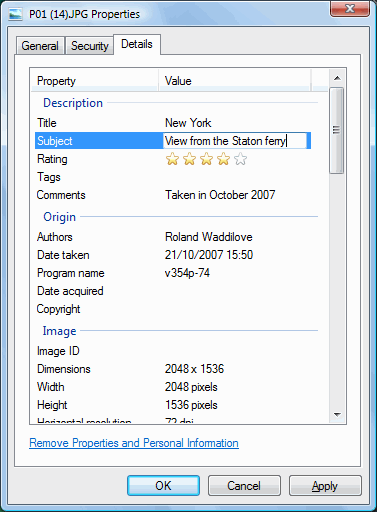Click the Rating property label

tap(52, 159)
